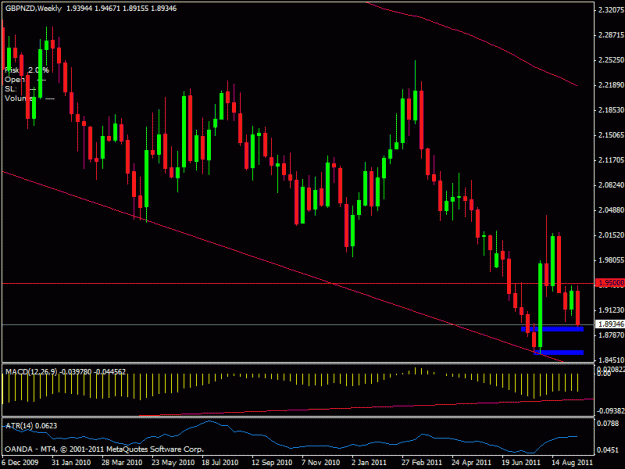This screenshot has width=625, height=469.
Task: Click the 31 Jan 2010 date label
Action: (71, 463)
